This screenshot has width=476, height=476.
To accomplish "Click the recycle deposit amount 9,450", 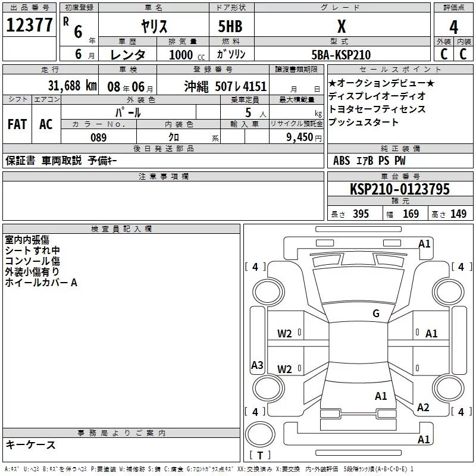I will point(296,137).
